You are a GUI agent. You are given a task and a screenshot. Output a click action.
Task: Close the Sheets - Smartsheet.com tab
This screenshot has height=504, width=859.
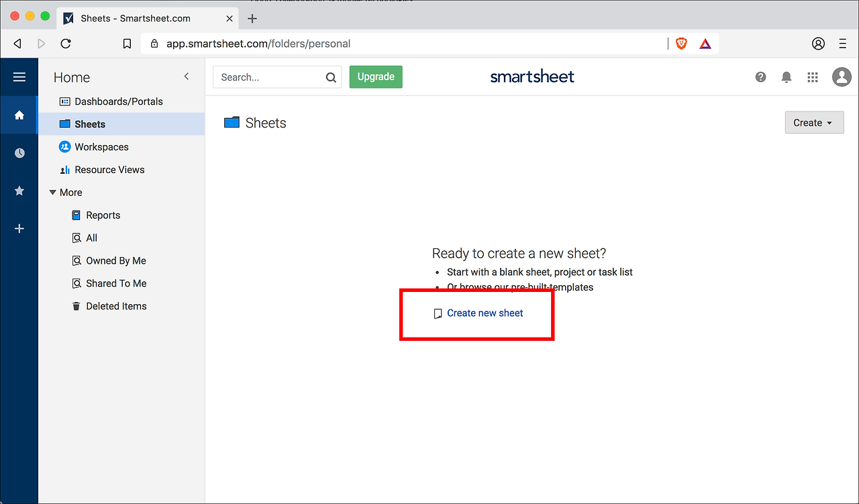point(231,18)
